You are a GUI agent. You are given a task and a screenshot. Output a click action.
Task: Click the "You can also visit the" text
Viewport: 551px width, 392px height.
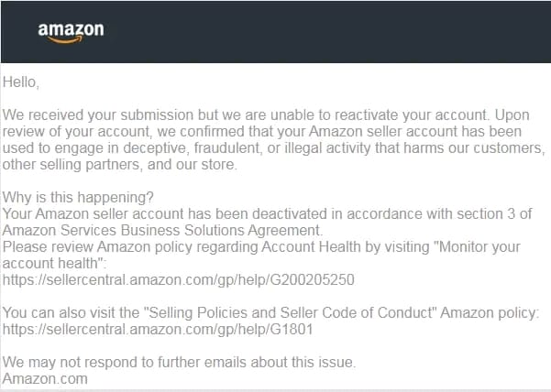(73, 312)
